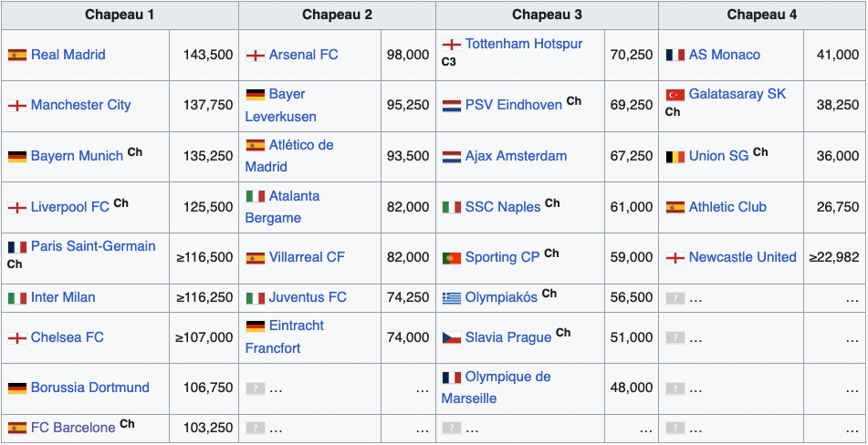Screen dimensions: 868x445
Task: Follow the Olympique de Marseille link
Action: 507,377
